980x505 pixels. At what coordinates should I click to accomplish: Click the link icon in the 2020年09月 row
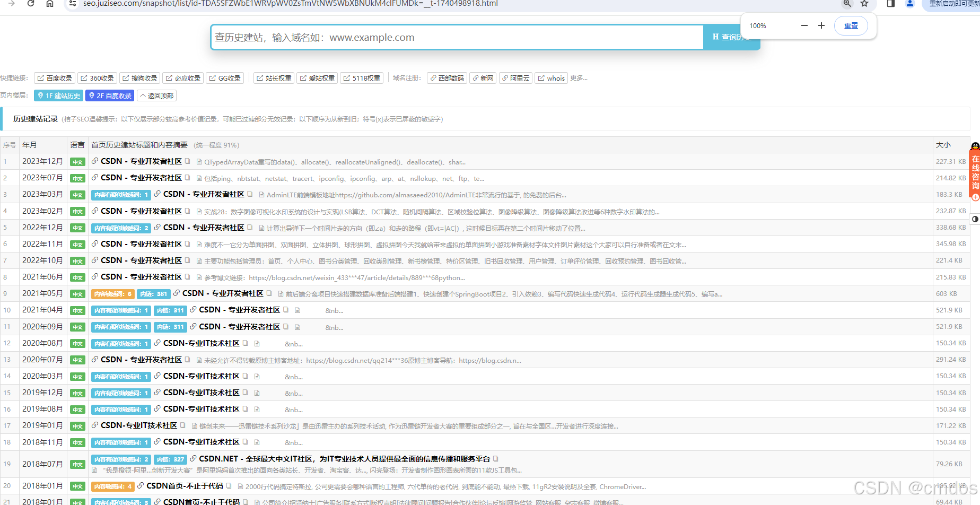pos(194,326)
